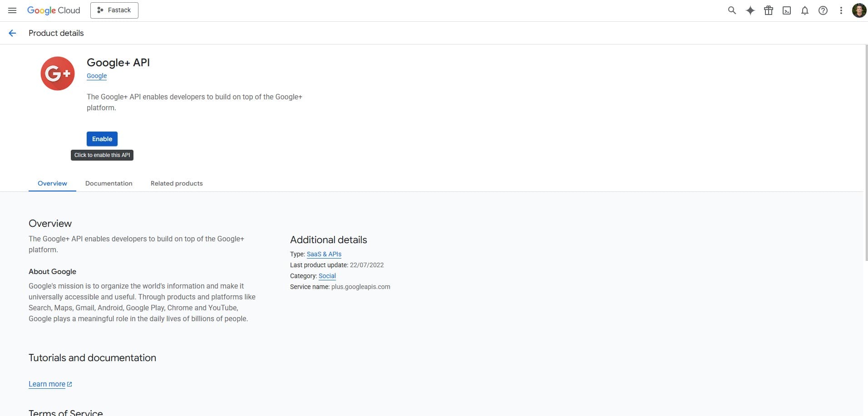Screen dimensions: 868x416
Task: Click the 'Tutorials and documentation' heading
Action: click(x=92, y=357)
